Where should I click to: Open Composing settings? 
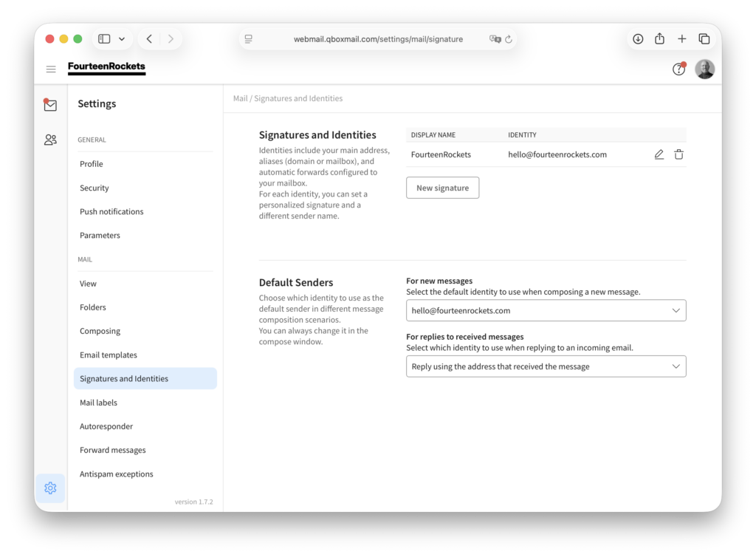(x=145, y=331)
